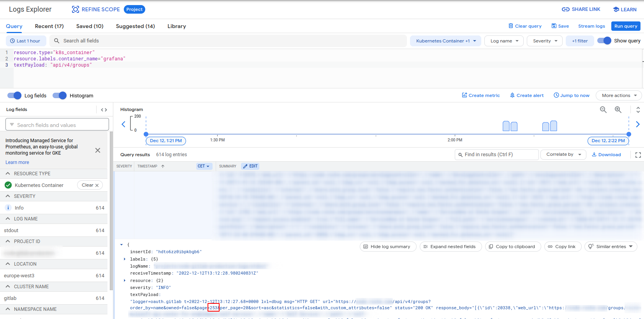Collapse the Log fields panel

[104, 110]
